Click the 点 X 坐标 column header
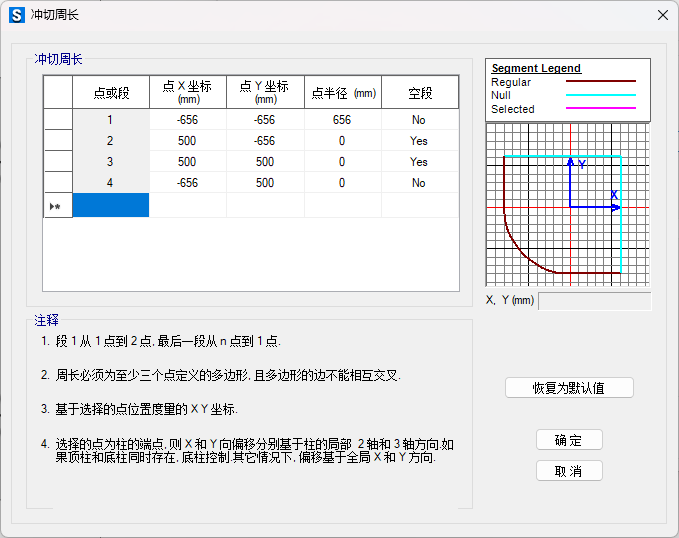The image size is (679, 538). [x=188, y=92]
